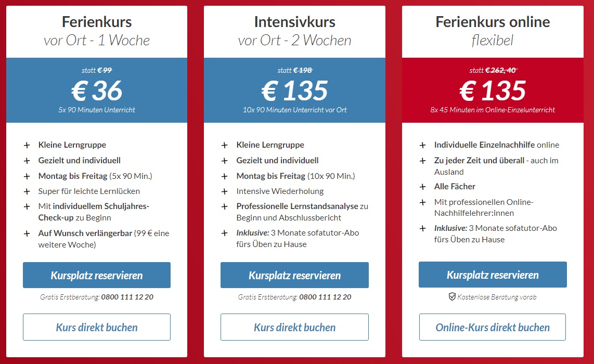Click Kurs direkt buchen for Ferienkurs 1 Woche
Viewport: 594px width, 364px height.
click(x=97, y=327)
